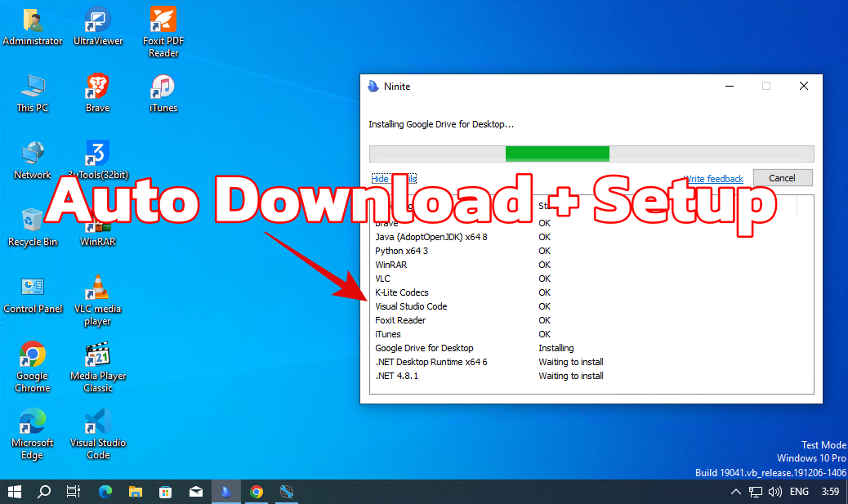Launch Brave browser desktop shortcut
The image size is (848, 504).
pos(98,94)
